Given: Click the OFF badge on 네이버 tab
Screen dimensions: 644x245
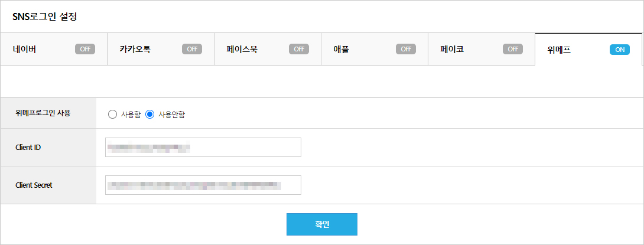Looking at the screenshot, I should (x=85, y=49).
